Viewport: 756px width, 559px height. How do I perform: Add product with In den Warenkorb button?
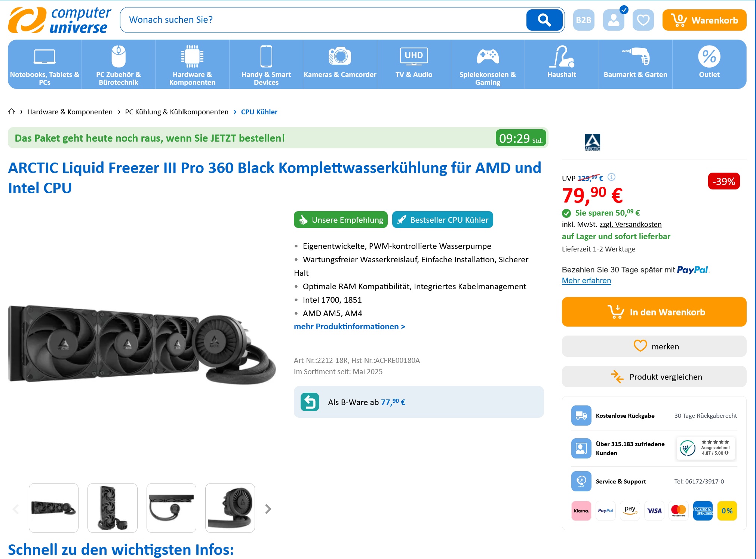click(x=654, y=312)
